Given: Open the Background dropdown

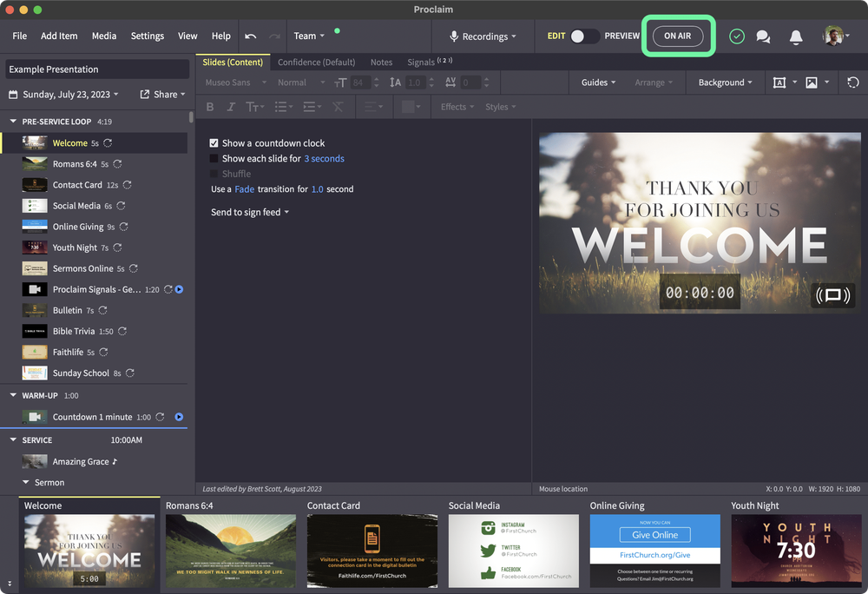Looking at the screenshot, I should point(725,82).
